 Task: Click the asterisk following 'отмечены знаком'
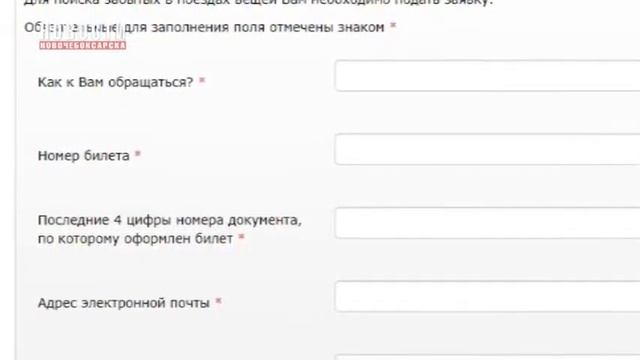click(x=393, y=26)
